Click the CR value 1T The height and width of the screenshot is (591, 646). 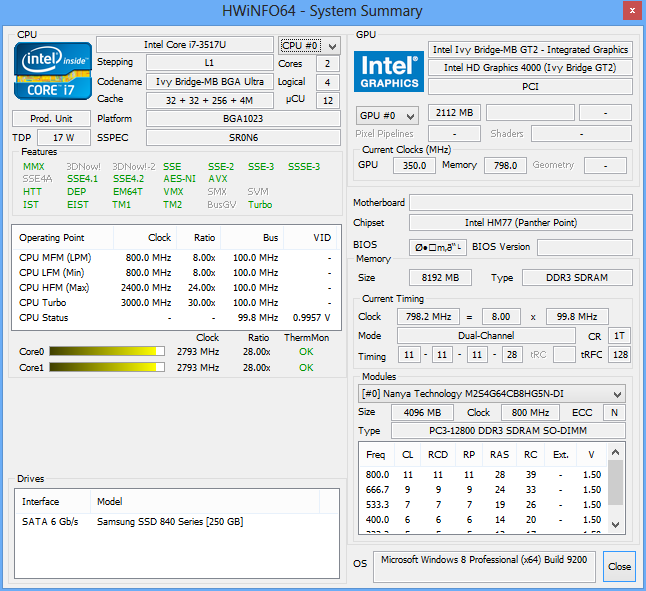tap(619, 336)
